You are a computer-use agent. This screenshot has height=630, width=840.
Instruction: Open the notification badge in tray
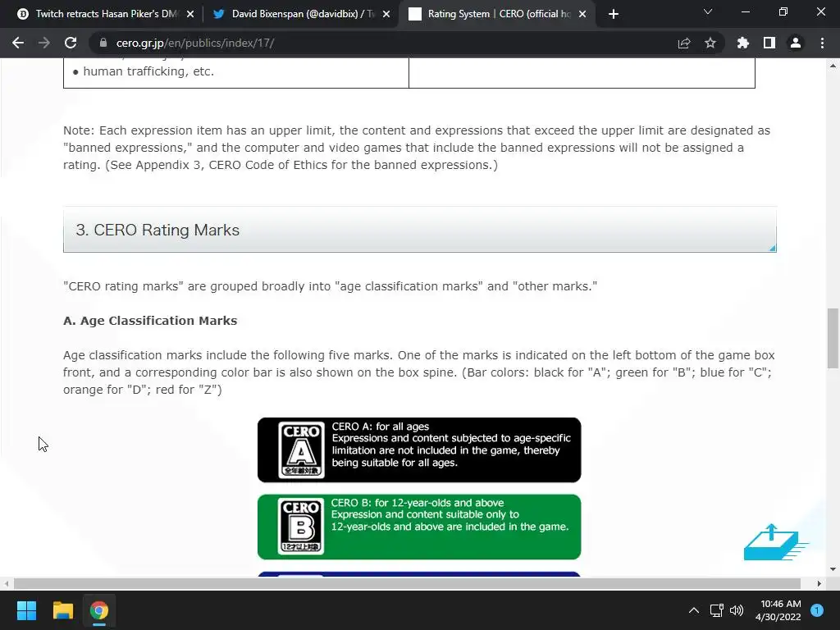817,610
